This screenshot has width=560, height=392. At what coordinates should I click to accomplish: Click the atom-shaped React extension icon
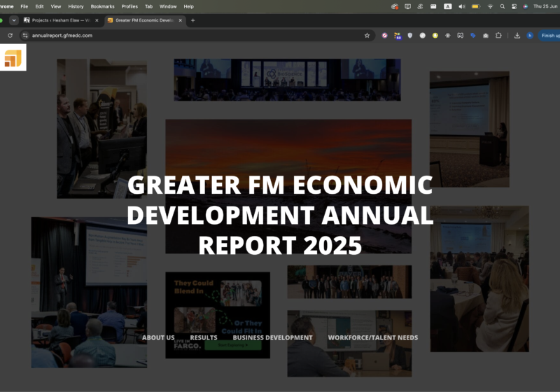point(447,35)
